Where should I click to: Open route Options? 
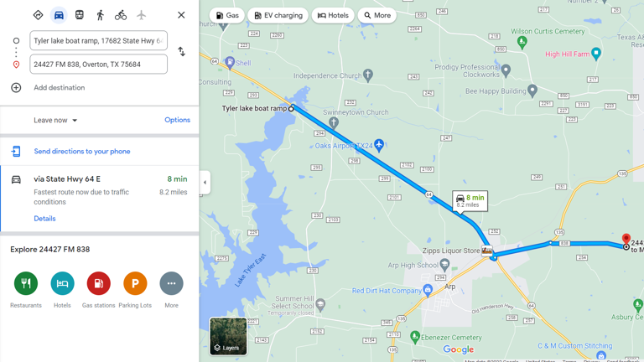click(x=178, y=120)
